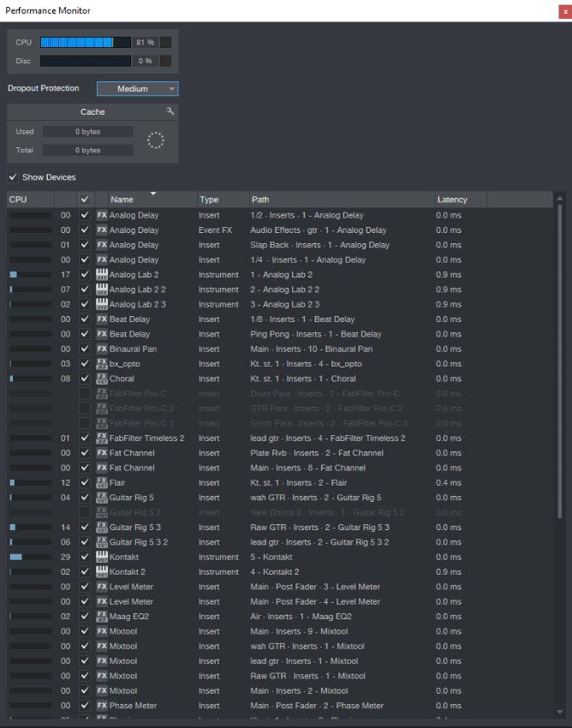Open the Dropout Protection dropdown
The image size is (572, 728).
[137, 88]
